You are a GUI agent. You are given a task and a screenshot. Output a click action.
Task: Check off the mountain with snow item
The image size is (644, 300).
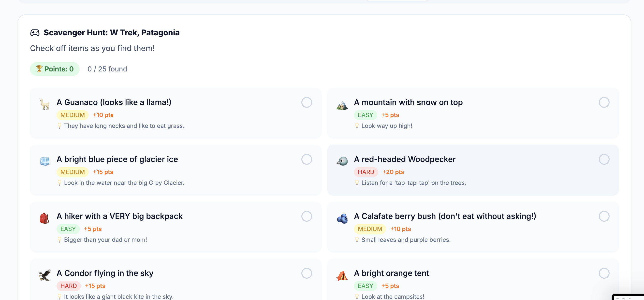click(604, 102)
